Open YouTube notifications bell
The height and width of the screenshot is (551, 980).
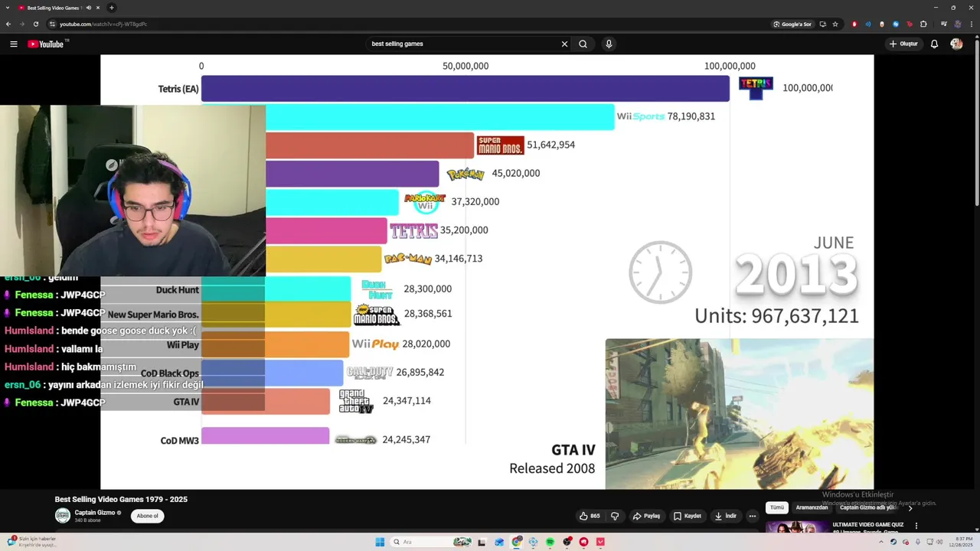coord(934,44)
